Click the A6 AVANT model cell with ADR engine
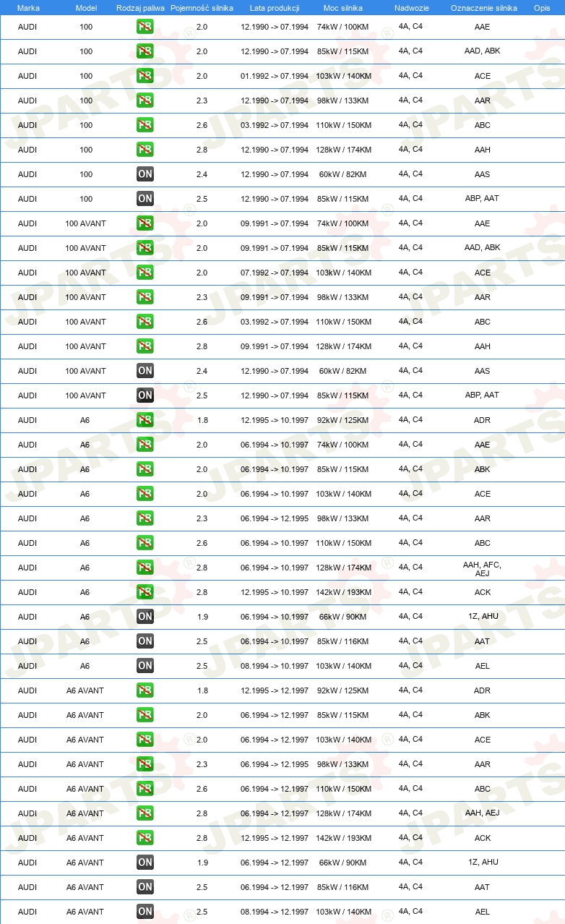This screenshot has width=565, height=924. (85, 690)
